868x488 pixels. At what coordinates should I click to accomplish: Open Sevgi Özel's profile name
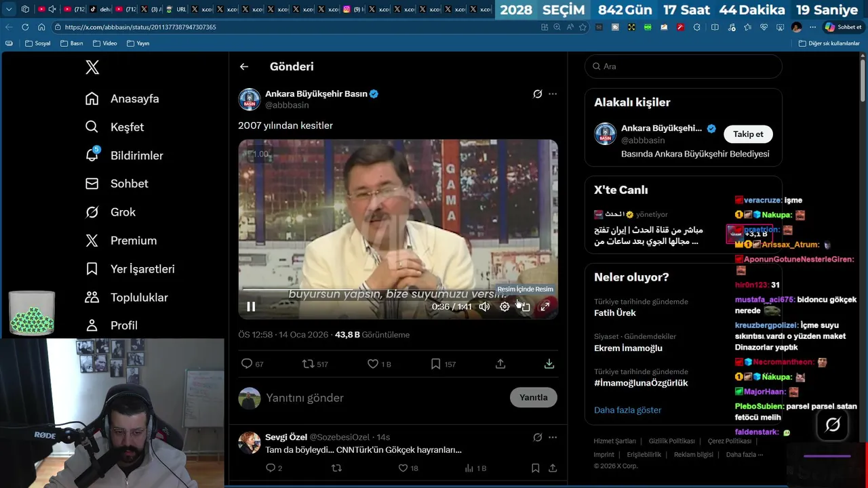[285, 437]
